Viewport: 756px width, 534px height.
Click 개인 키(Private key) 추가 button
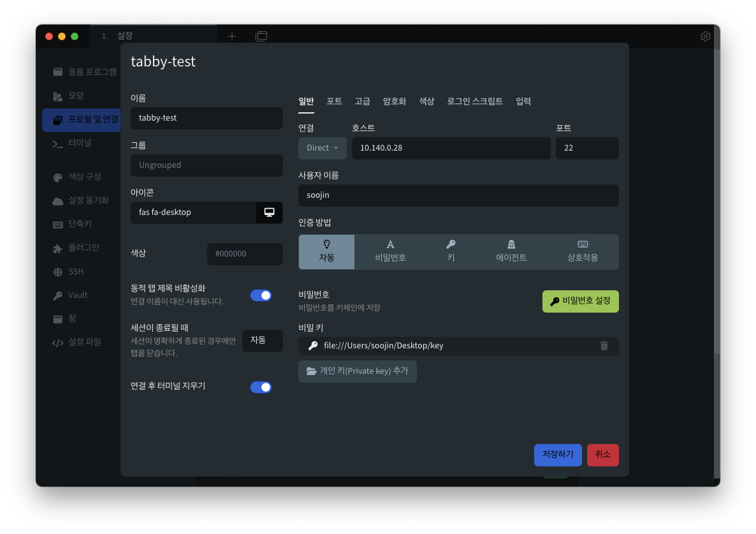(357, 371)
